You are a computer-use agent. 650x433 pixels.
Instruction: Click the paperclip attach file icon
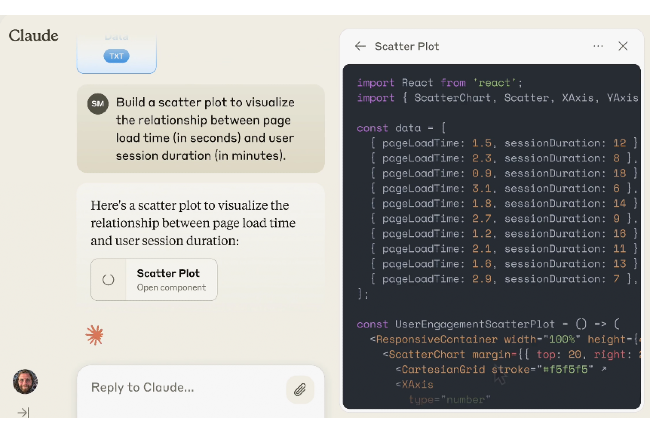(299, 389)
